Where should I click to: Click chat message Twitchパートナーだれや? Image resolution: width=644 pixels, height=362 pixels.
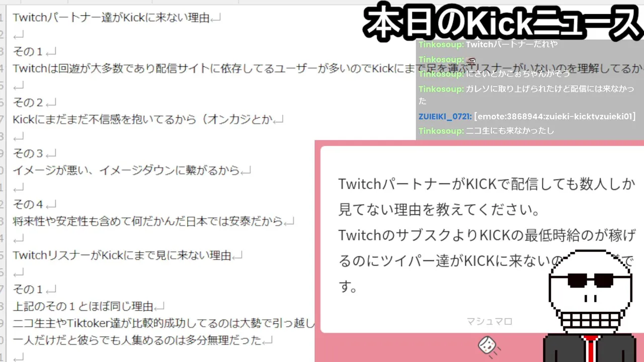(512, 44)
